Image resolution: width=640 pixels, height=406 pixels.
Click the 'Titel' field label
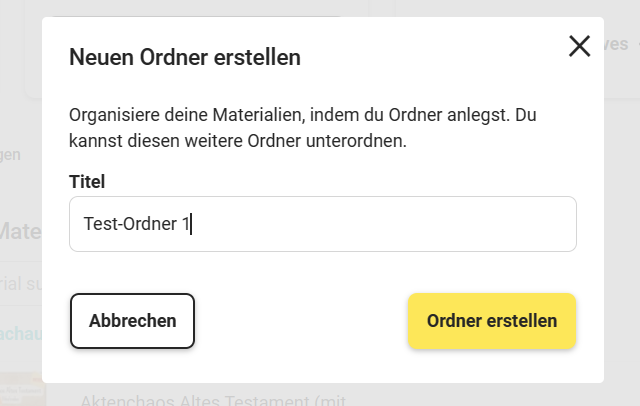pos(87,181)
